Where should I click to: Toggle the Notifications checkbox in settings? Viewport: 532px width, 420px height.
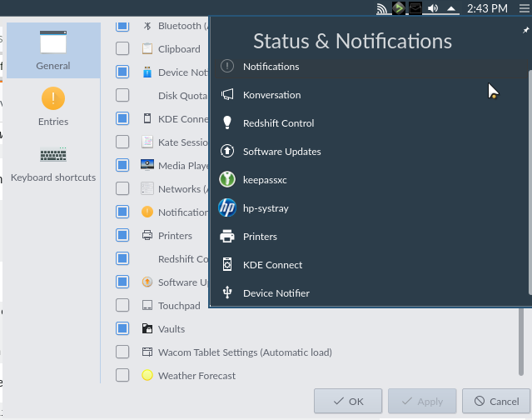122,212
